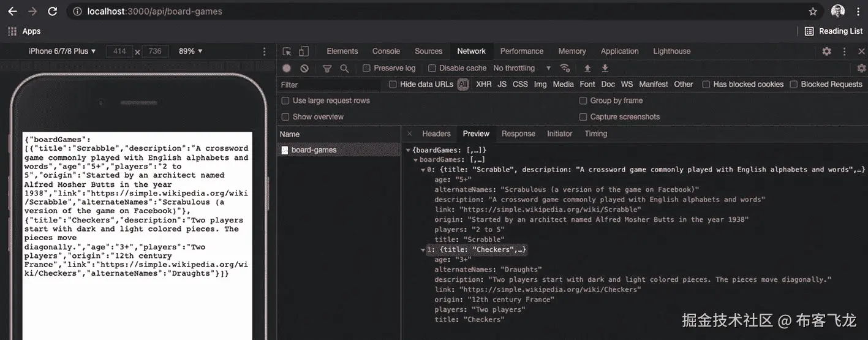Open DevTools settings gear

(x=826, y=51)
